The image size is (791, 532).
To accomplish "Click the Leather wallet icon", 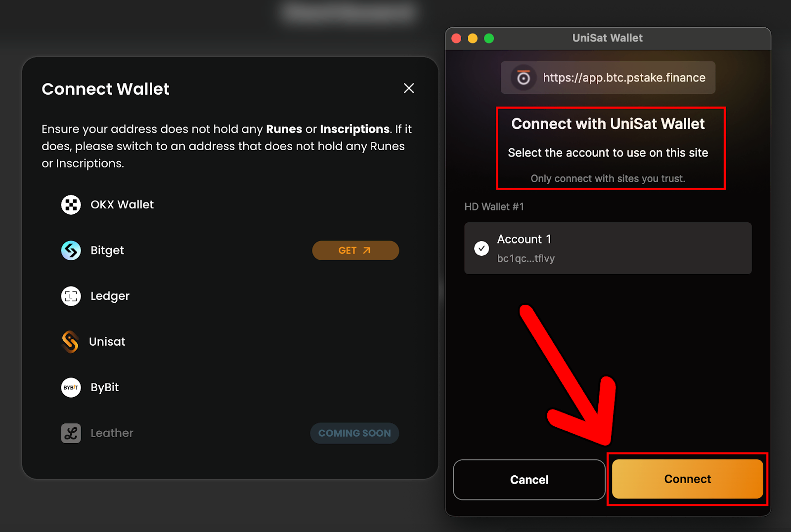I will [x=71, y=433].
